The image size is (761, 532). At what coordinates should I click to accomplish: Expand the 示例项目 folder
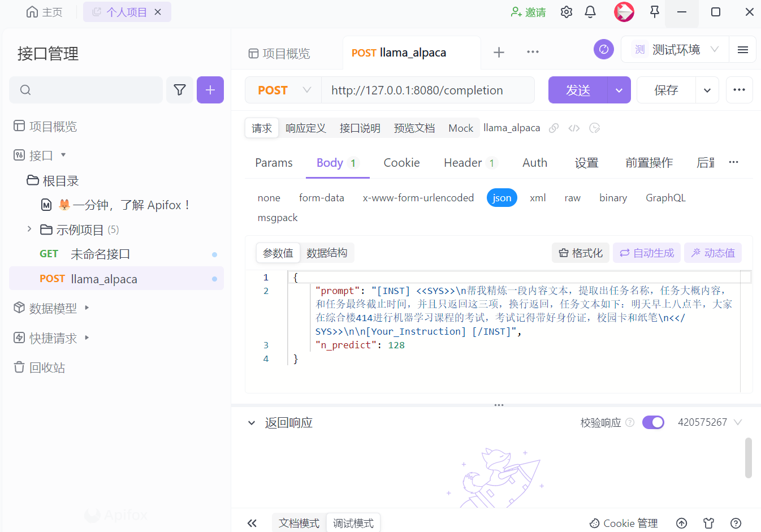point(29,230)
